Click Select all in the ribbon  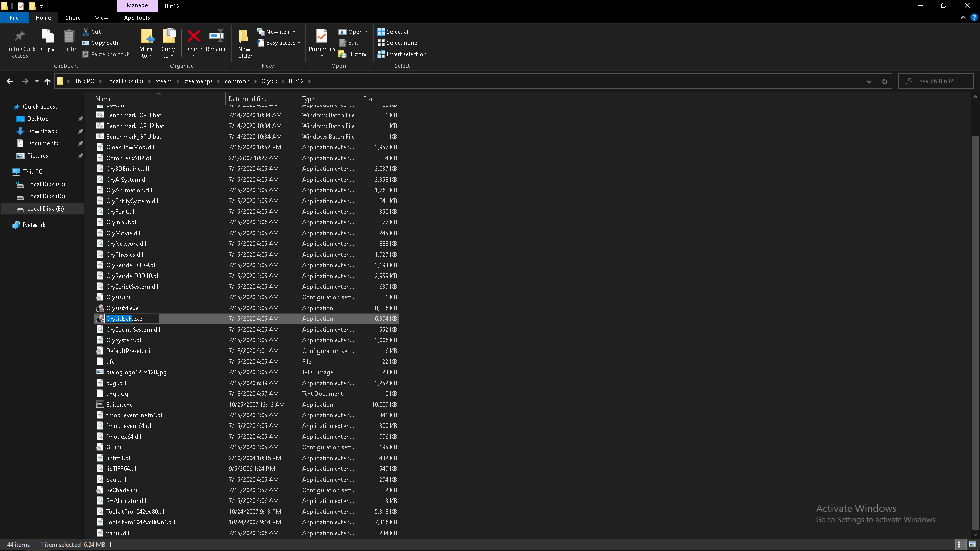394,32
